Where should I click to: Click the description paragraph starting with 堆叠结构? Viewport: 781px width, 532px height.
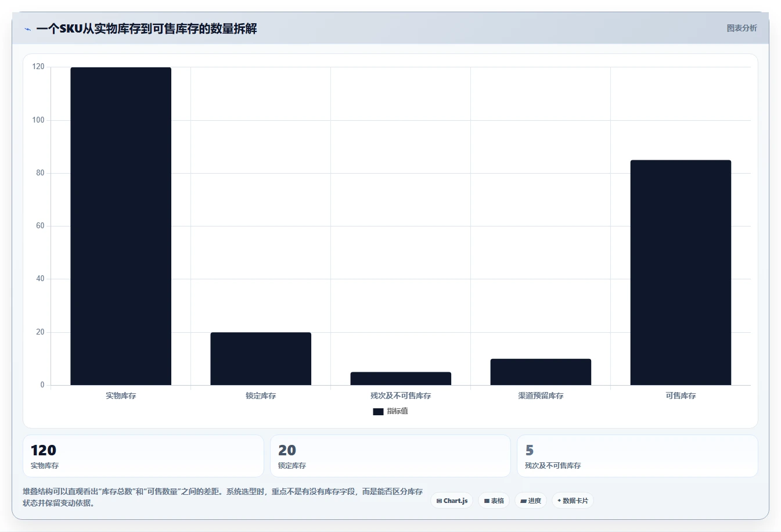[x=223, y=497]
